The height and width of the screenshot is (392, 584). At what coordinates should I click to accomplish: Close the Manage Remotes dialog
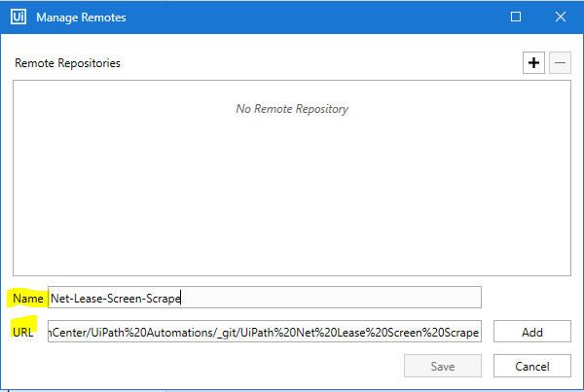pos(561,17)
